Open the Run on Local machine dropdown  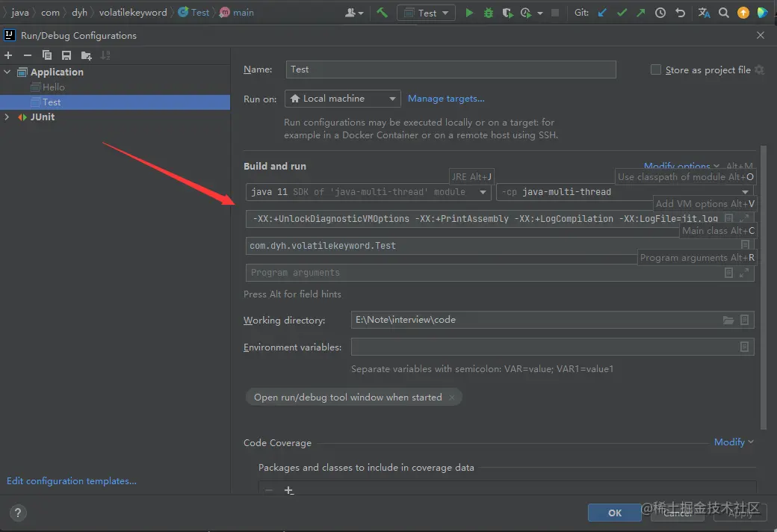click(342, 99)
